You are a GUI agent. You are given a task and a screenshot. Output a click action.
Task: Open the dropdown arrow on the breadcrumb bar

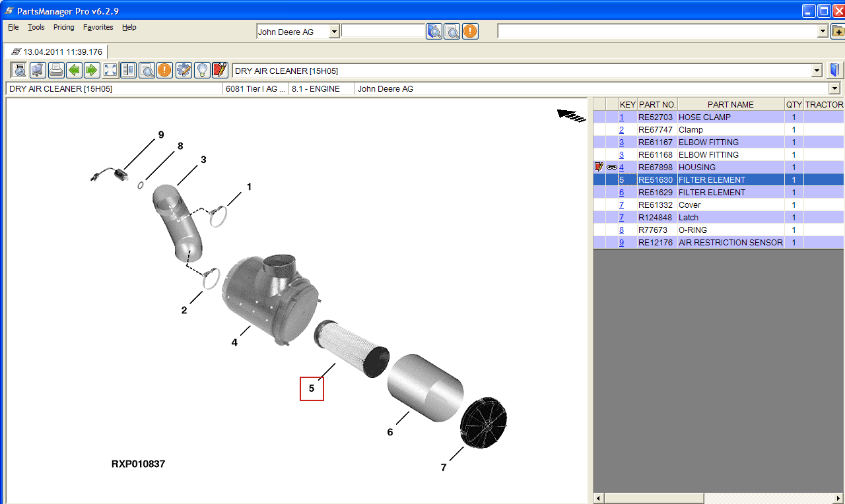[834, 88]
